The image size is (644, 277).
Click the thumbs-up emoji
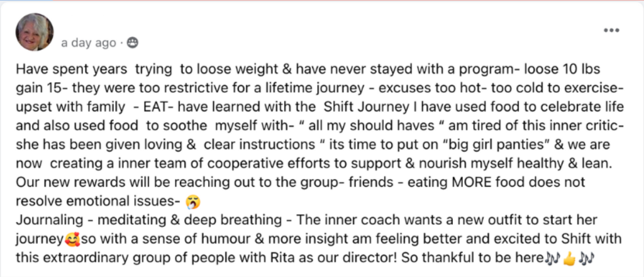(x=570, y=258)
